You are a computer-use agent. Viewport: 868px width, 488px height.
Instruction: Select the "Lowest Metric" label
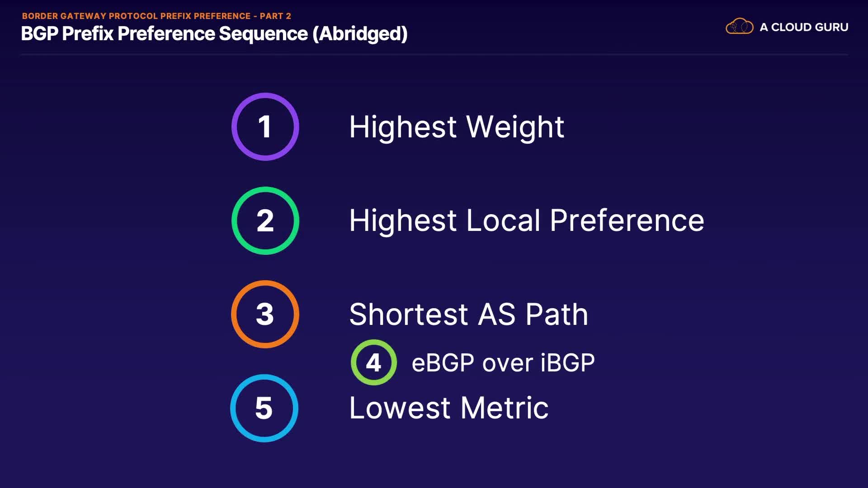click(448, 408)
